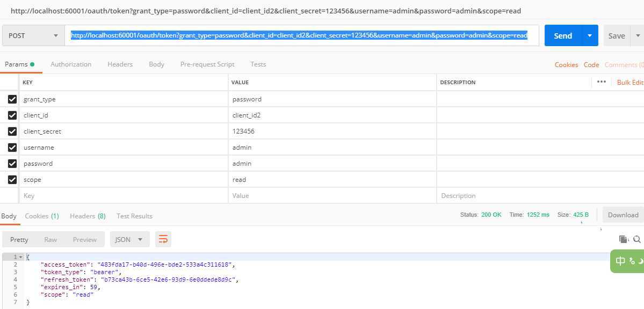644x309 pixels.
Task: Select the response Body tab
Action: (x=9, y=216)
